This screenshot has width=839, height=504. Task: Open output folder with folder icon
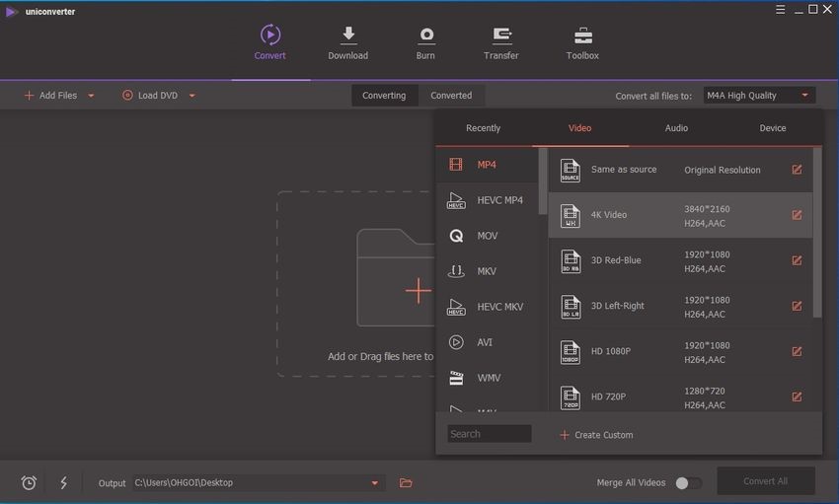pos(406,482)
